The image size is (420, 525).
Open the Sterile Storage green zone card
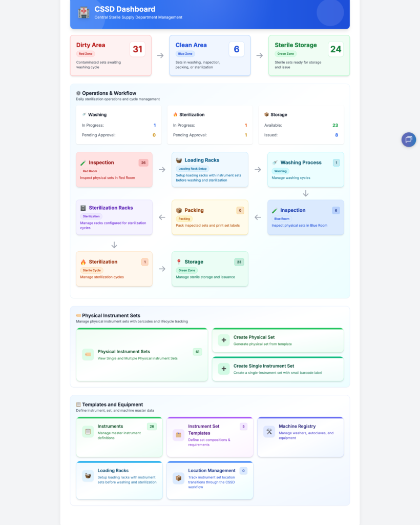[x=309, y=55]
